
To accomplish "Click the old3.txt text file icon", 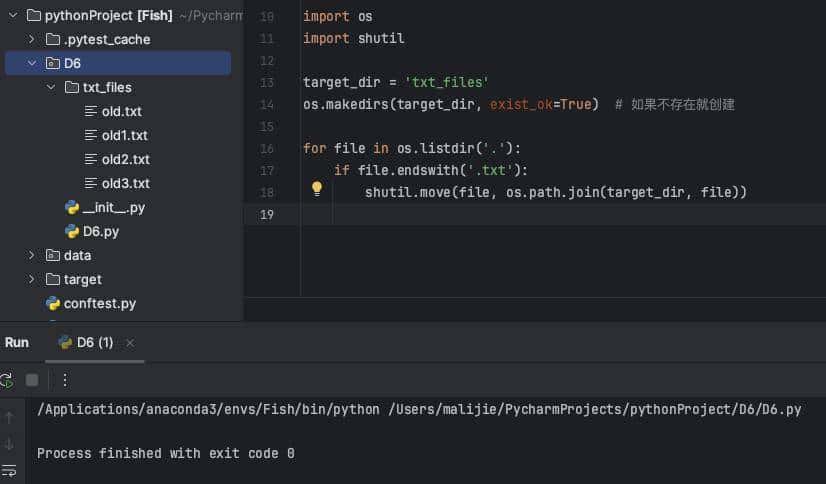I will tap(91, 183).
